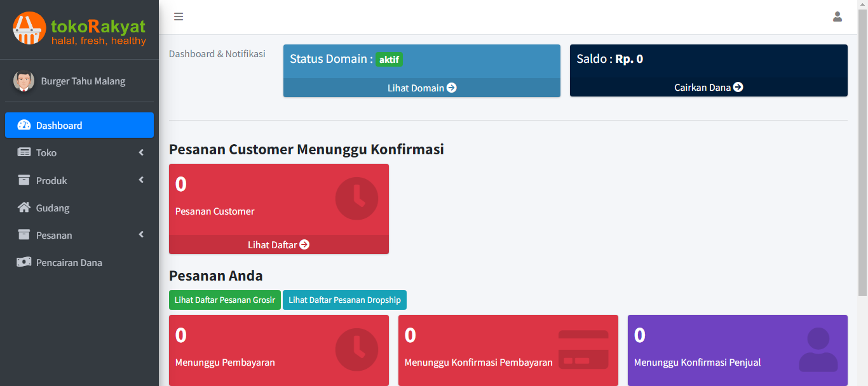Expand the Toko sidebar submenu chevron
Viewport: 868px width, 386px height.
pyautogui.click(x=141, y=152)
